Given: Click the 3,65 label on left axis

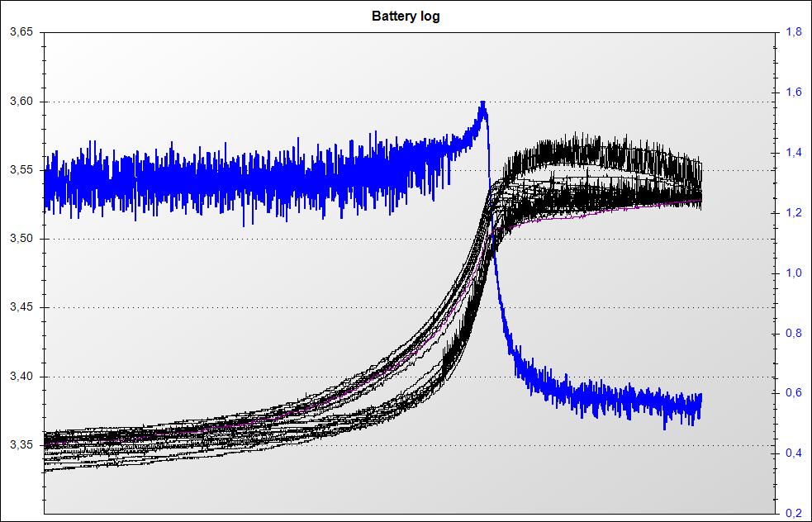Looking at the screenshot, I should coord(21,32).
